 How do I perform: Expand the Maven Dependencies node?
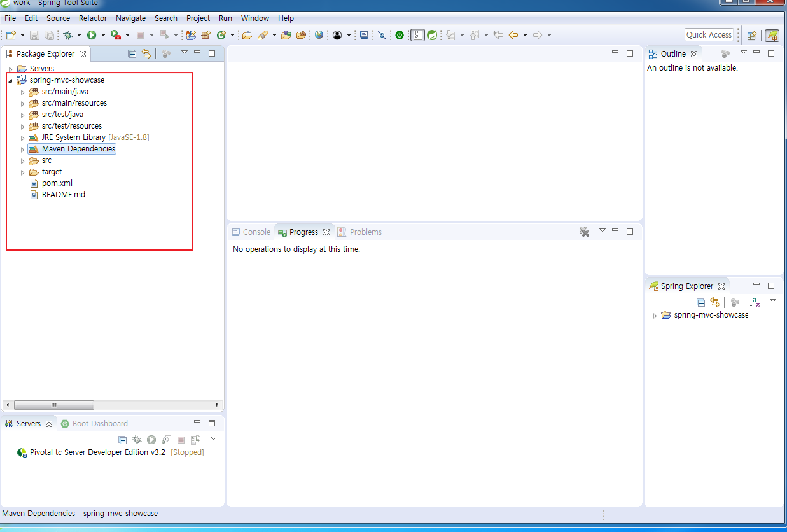tap(22, 150)
